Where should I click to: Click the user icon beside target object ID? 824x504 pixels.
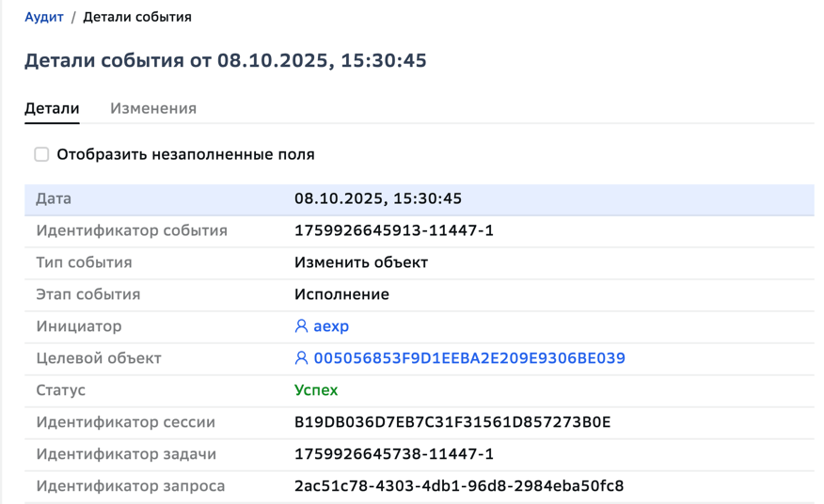tap(301, 358)
